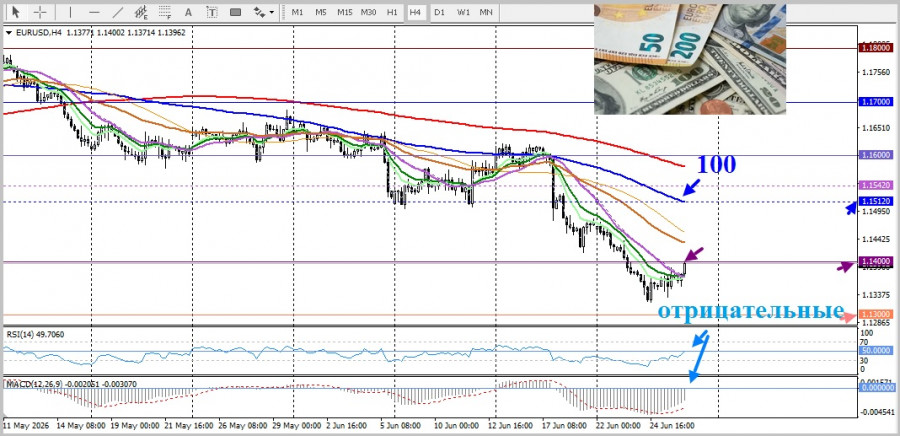Switch chart to W1 weekly timeframe
This screenshot has height=436, width=900.
[463, 12]
